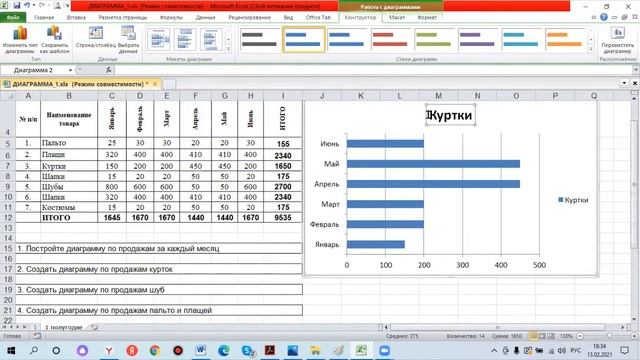Switch to chart Layout tab
Image resolution: width=640 pixels, height=360 pixels.
point(397,18)
